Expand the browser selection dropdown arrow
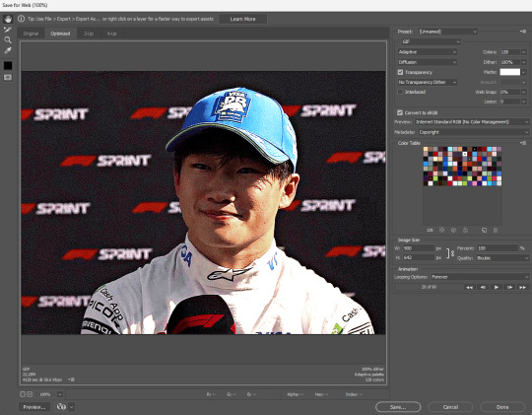 71,407
